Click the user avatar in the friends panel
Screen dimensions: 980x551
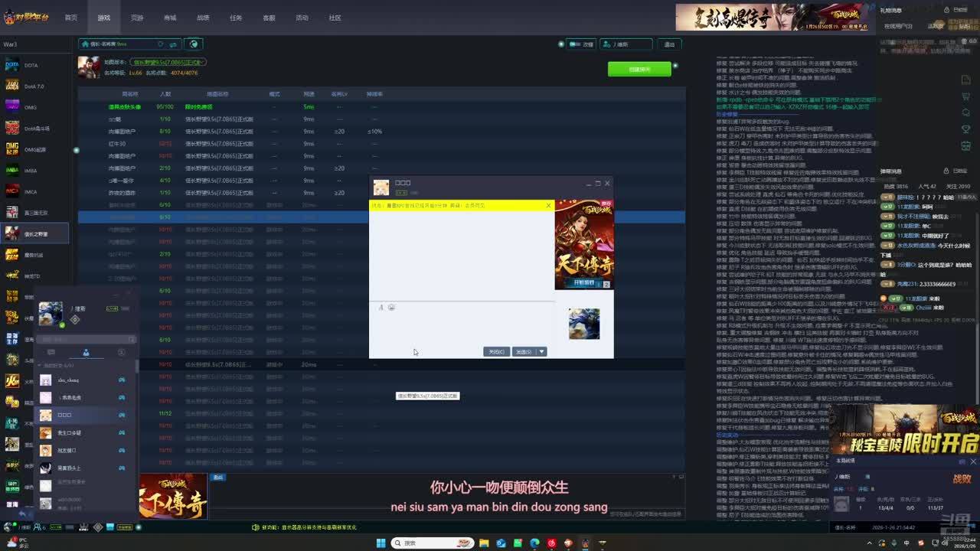click(x=51, y=314)
